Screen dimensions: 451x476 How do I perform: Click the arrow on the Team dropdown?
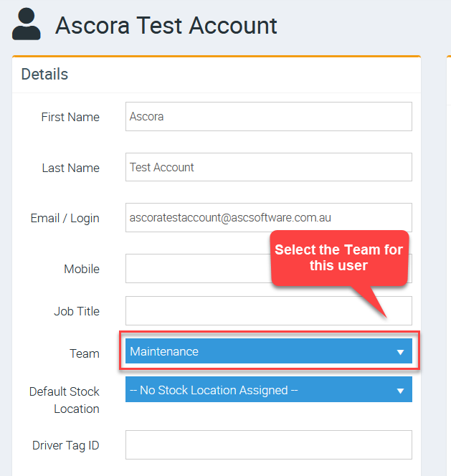(400, 352)
